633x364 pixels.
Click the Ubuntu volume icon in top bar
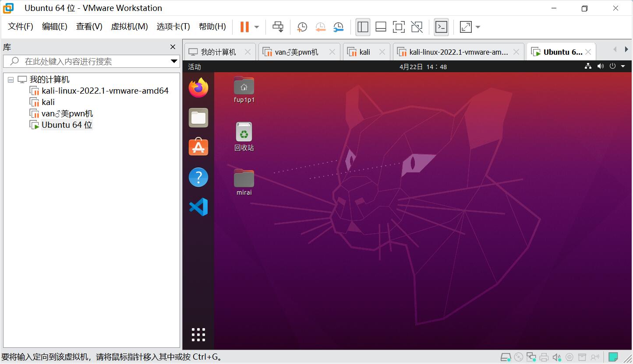(x=600, y=66)
